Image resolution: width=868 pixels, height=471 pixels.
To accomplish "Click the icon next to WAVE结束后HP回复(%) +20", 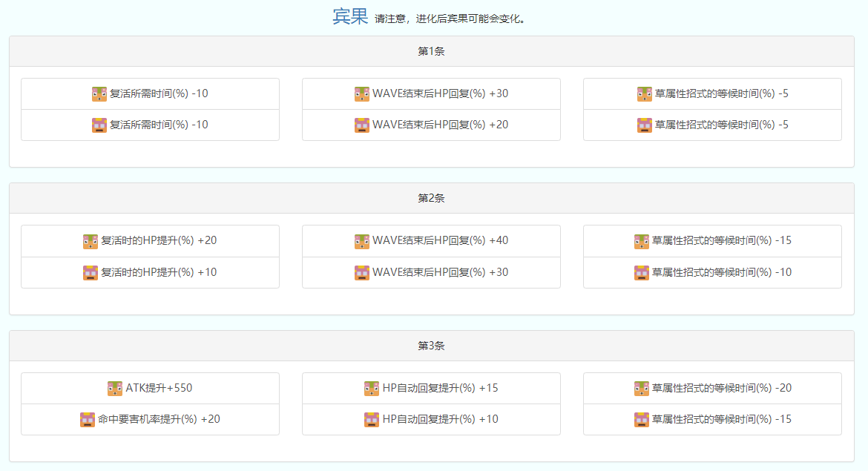I will 362,125.
